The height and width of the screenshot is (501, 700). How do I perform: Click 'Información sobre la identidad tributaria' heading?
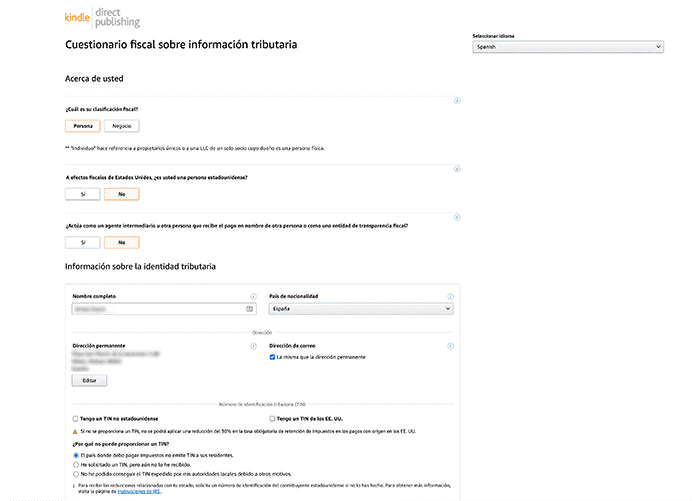(140, 267)
